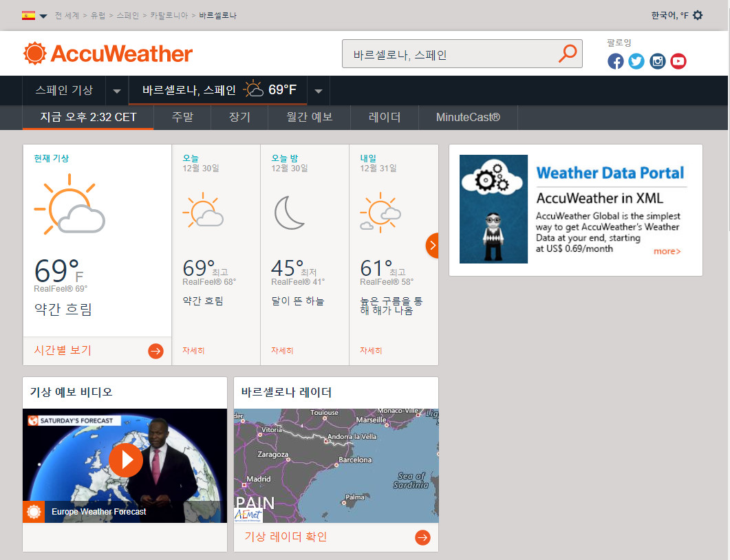Click the current temperature 69°F reading
This screenshot has width=730, height=560.
59,270
